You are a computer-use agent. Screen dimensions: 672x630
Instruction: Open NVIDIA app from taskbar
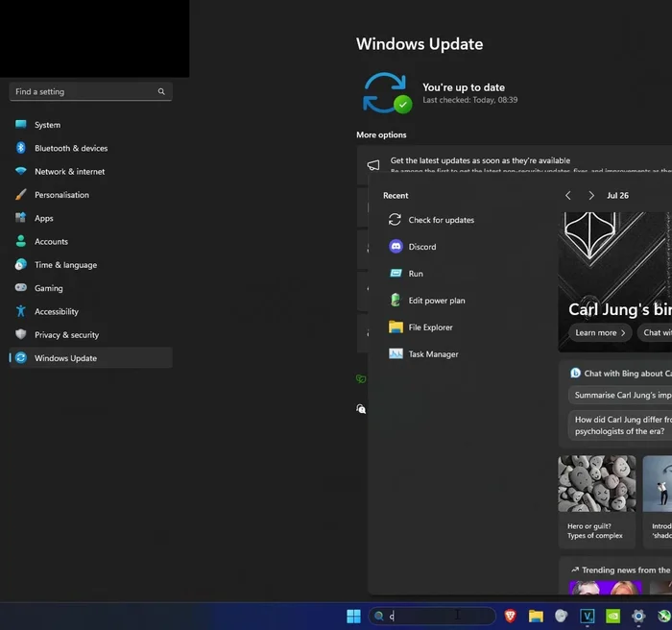[x=612, y=617]
